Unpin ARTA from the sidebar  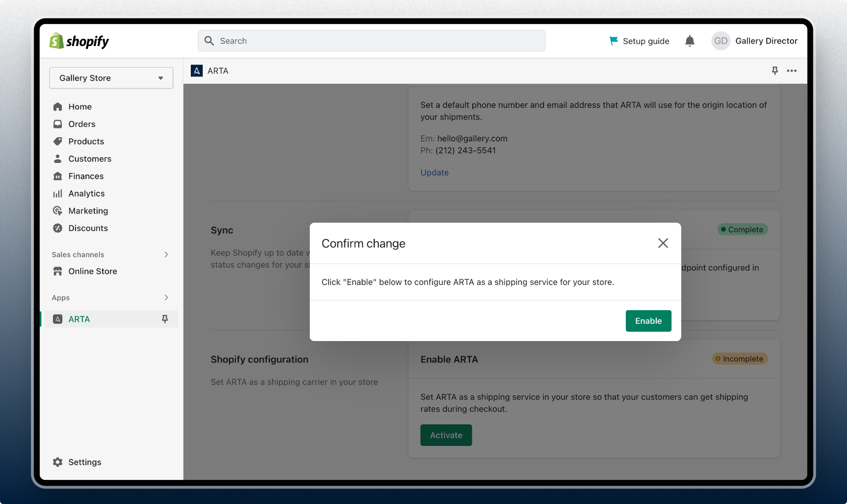(165, 319)
